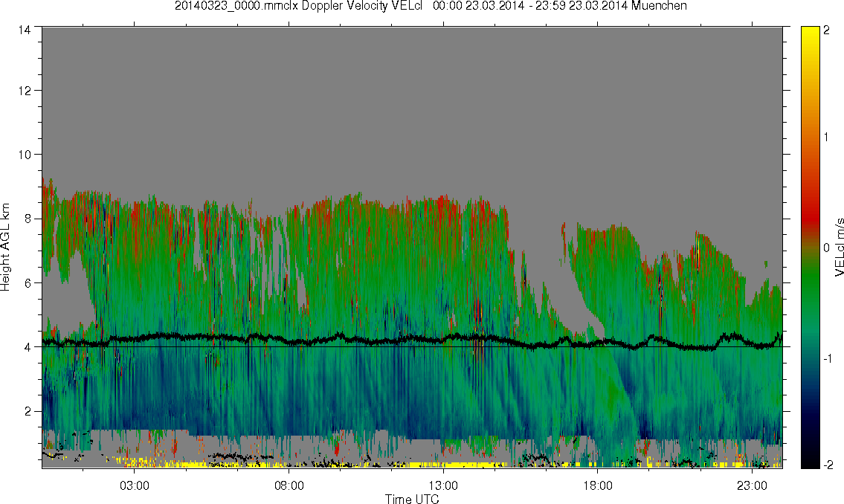The height and width of the screenshot is (504, 844).
Task: Click the 6 km height tick label
Action: pyautogui.click(x=28, y=283)
